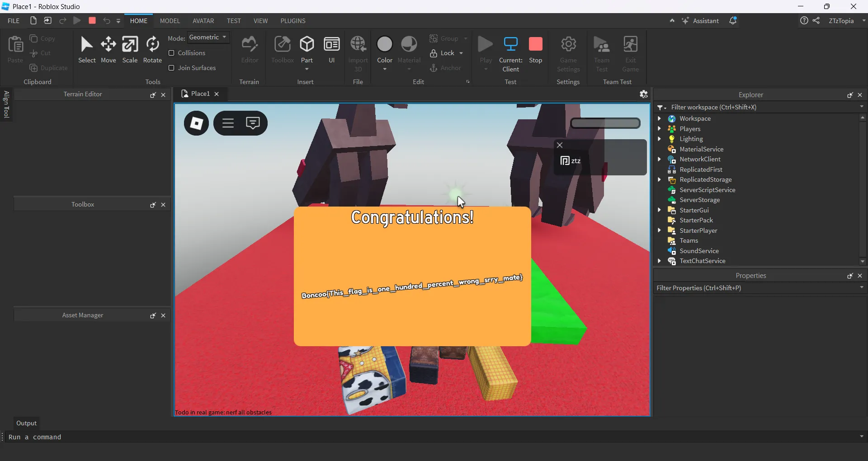The width and height of the screenshot is (868, 461).
Task: Open the in-game hamburger menu
Action: 228,123
